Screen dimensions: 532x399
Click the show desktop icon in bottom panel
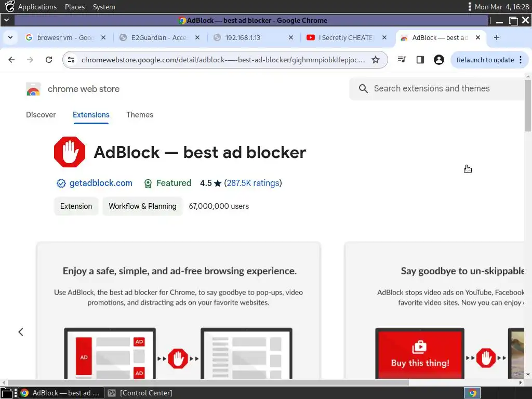[x=6, y=393]
